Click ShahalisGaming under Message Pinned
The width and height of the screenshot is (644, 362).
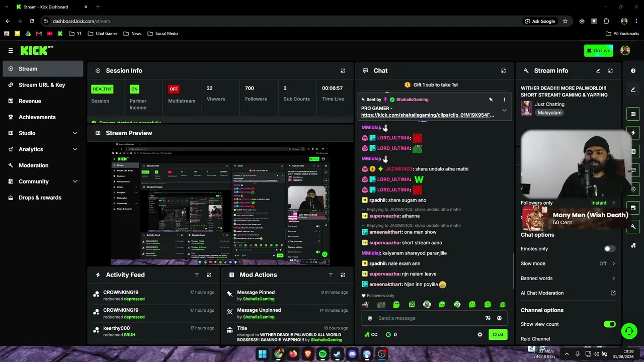coord(259,299)
